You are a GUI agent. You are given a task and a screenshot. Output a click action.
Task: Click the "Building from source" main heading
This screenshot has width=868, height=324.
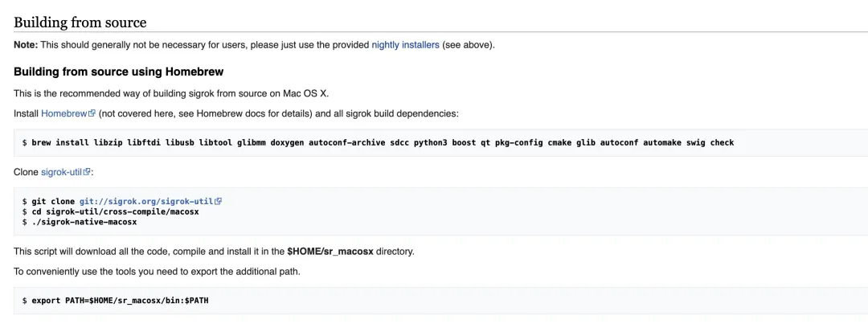tap(80, 22)
